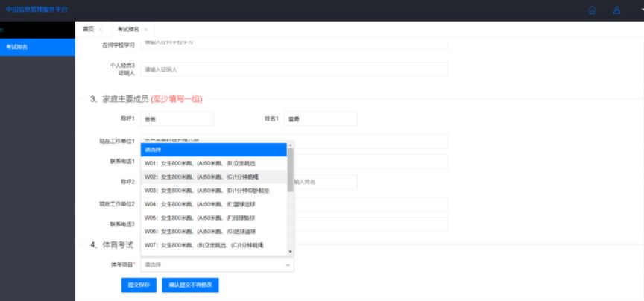Select option W02 with (C)1分钟跳绳
This screenshot has width=644, height=301.
214,177
